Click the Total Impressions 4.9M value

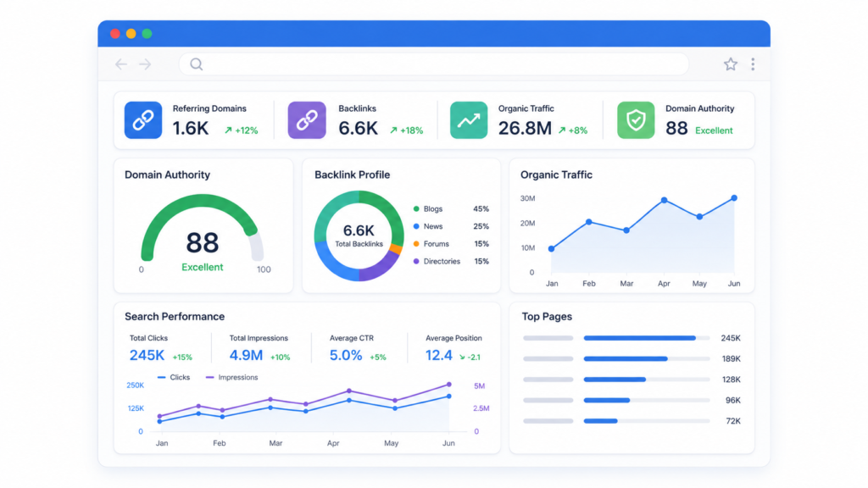[246, 355]
